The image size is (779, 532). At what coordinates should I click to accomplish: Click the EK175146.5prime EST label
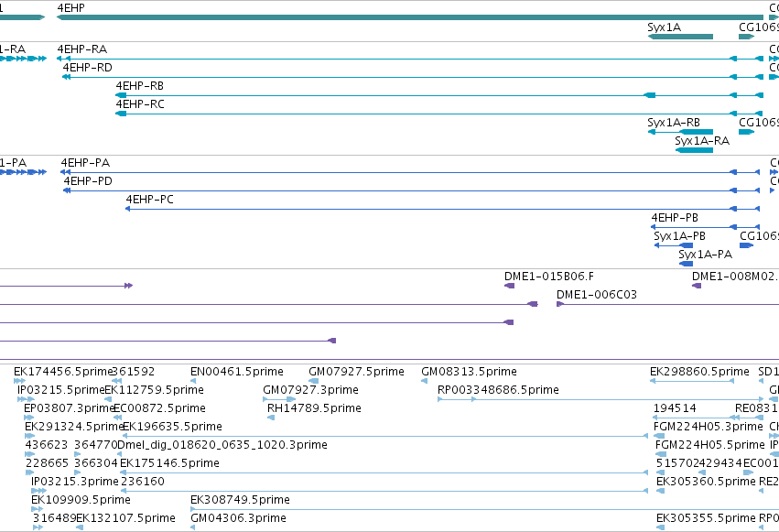[170, 463]
